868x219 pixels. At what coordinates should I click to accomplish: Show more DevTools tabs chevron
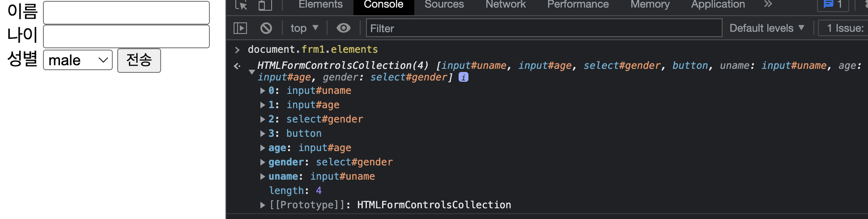point(768,4)
